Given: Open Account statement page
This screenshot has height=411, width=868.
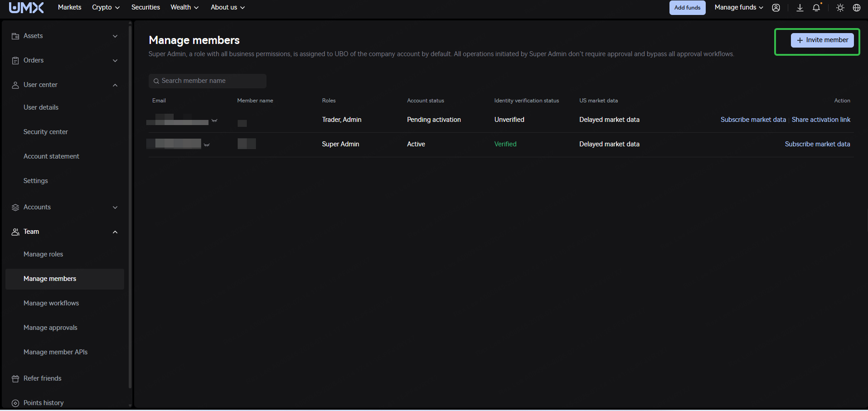Looking at the screenshot, I should tap(51, 156).
